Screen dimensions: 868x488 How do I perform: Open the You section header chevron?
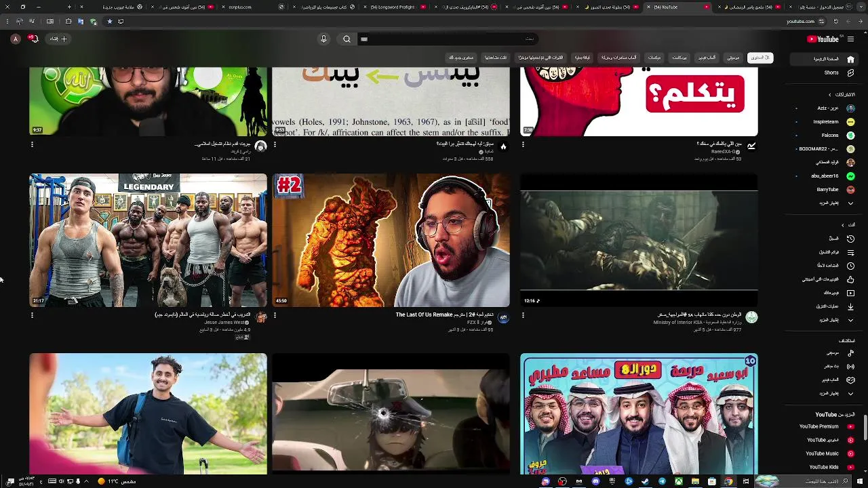click(x=843, y=225)
